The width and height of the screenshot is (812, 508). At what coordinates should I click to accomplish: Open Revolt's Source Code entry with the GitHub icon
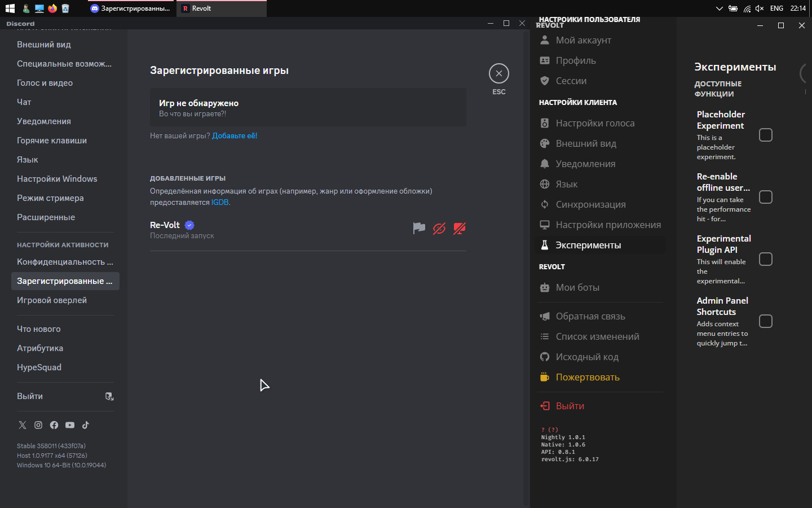[601, 357]
